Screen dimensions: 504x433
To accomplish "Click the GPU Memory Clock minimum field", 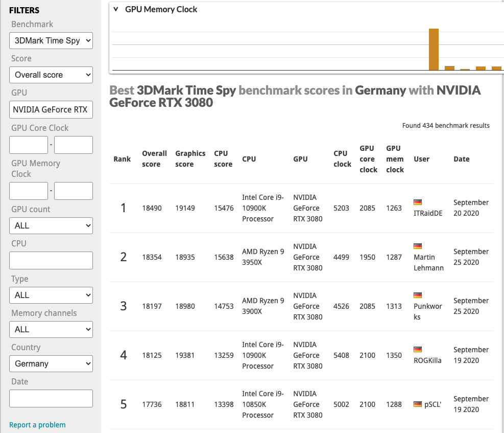I will tap(29, 191).
